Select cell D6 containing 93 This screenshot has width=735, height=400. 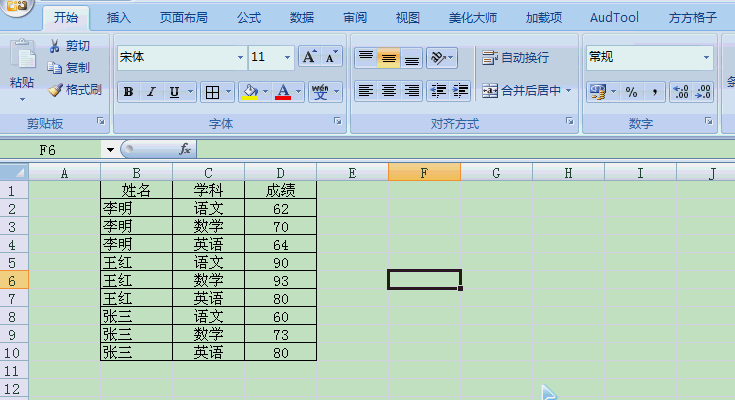click(x=280, y=281)
